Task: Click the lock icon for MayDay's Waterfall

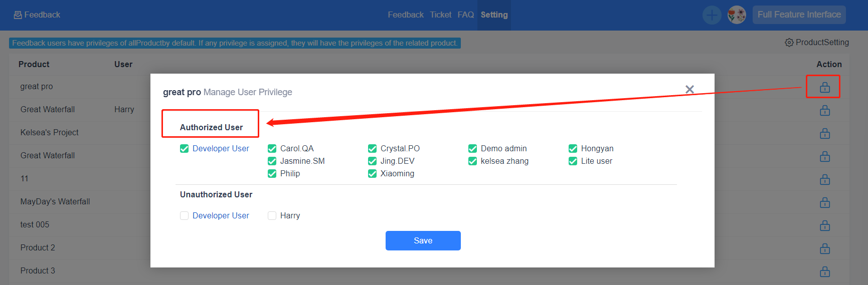Action: point(824,203)
